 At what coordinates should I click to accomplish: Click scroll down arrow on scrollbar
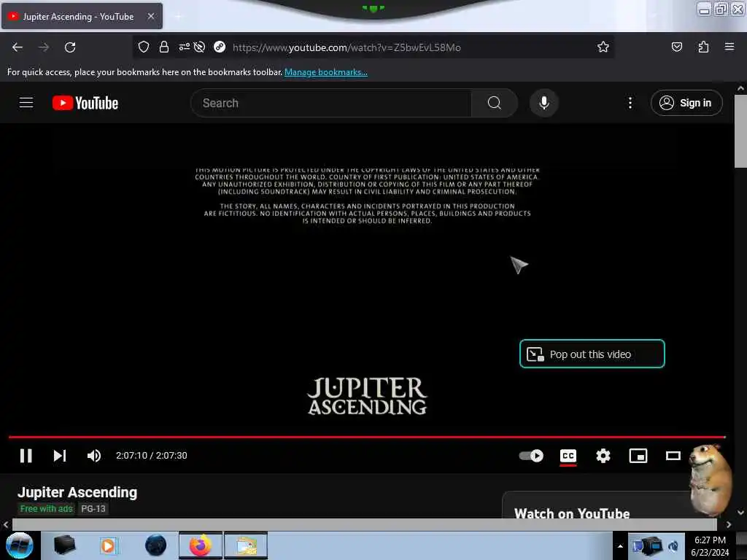point(740,513)
